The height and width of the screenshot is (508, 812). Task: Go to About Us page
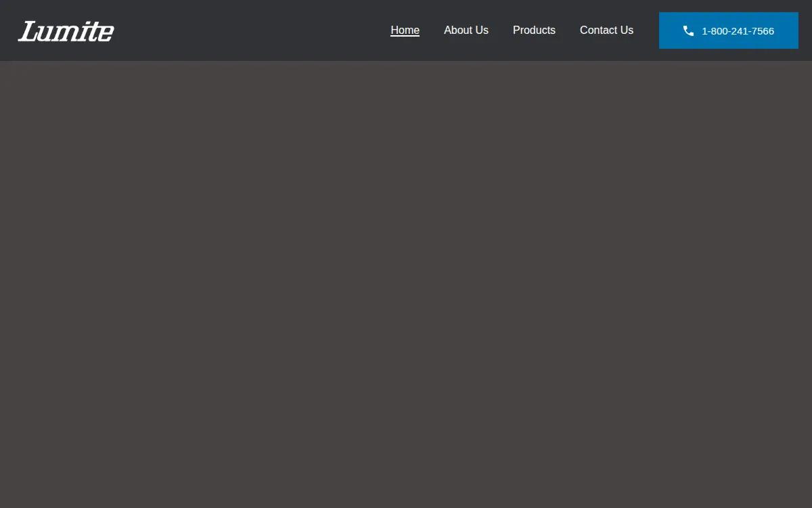[x=466, y=30]
